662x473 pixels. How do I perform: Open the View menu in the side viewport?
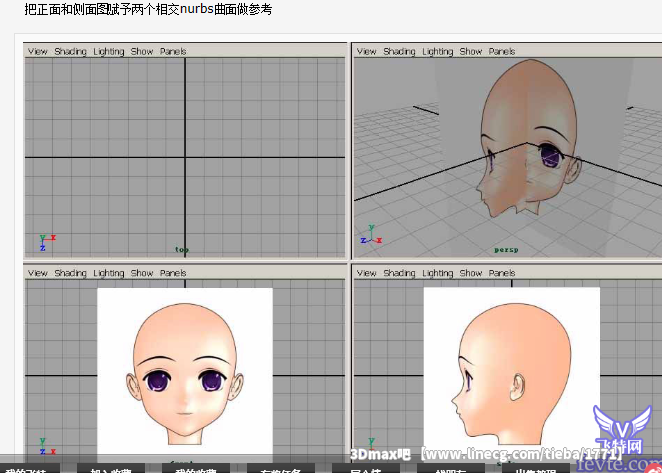(x=366, y=273)
